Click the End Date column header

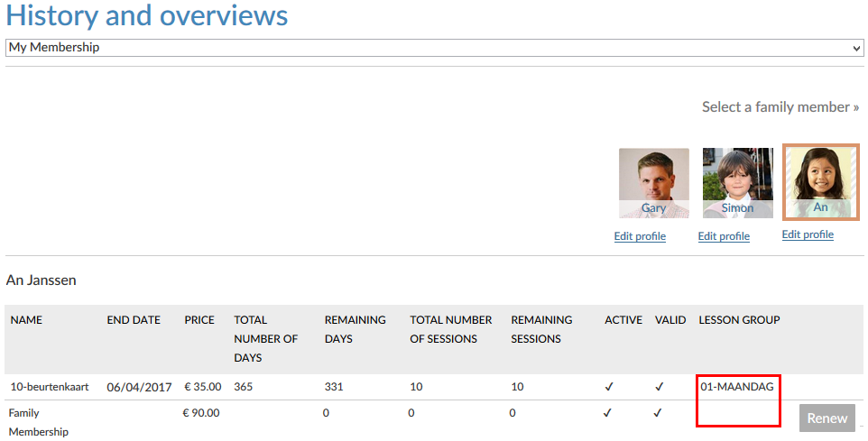134,320
